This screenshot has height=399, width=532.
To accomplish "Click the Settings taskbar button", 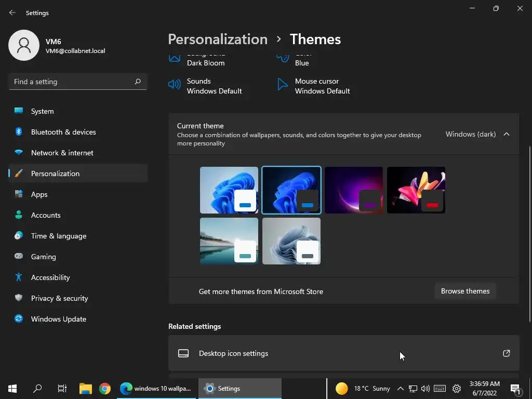I will click(240, 389).
